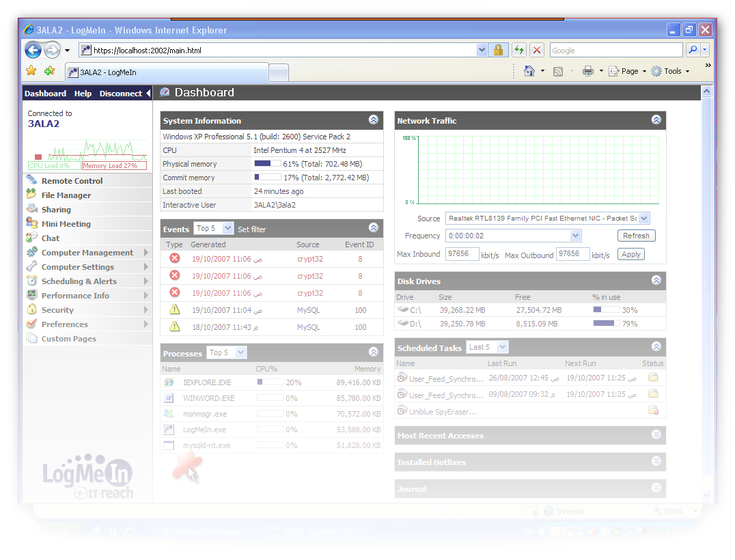Open the Scheduled Tasks Last 5 dropdown
Viewport: 735px width, 560px height.
[x=488, y=347]
